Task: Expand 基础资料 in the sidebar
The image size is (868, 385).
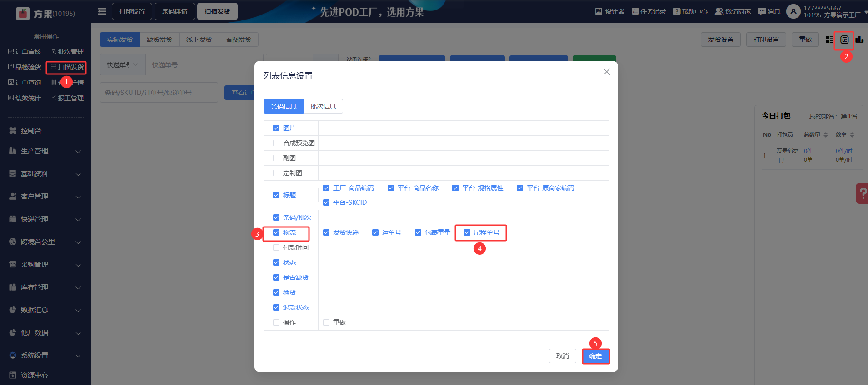Action: point(45,173)
